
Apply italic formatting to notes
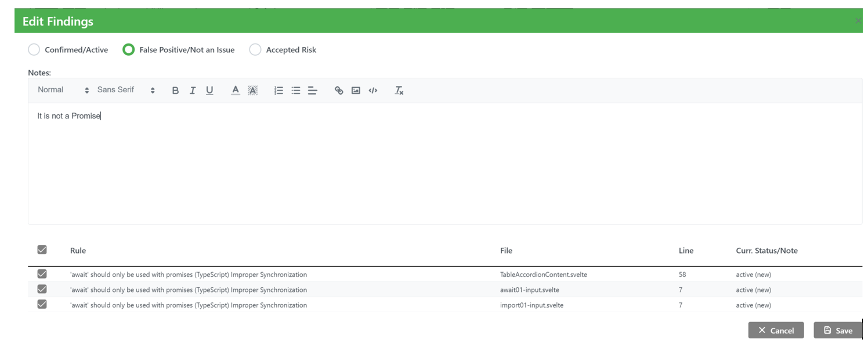click(193, 91)
